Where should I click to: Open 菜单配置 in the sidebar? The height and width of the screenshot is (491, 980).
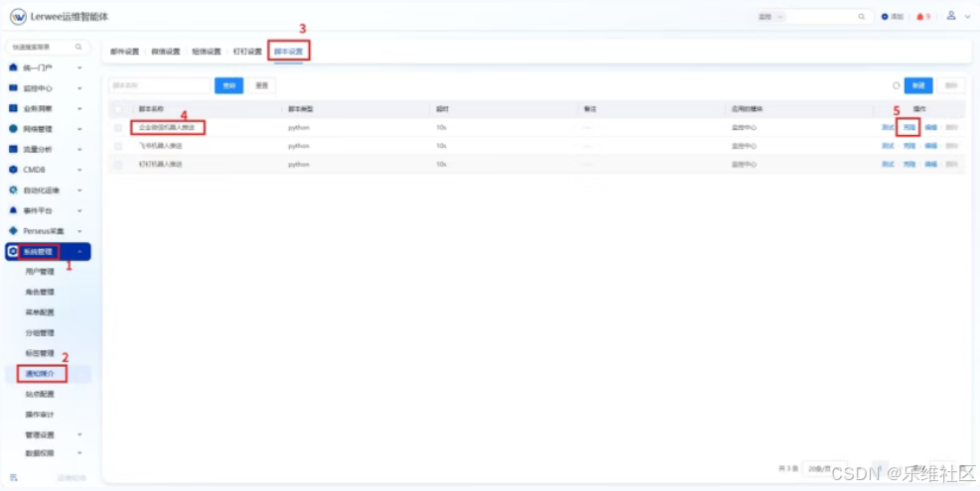pos(40,312)
